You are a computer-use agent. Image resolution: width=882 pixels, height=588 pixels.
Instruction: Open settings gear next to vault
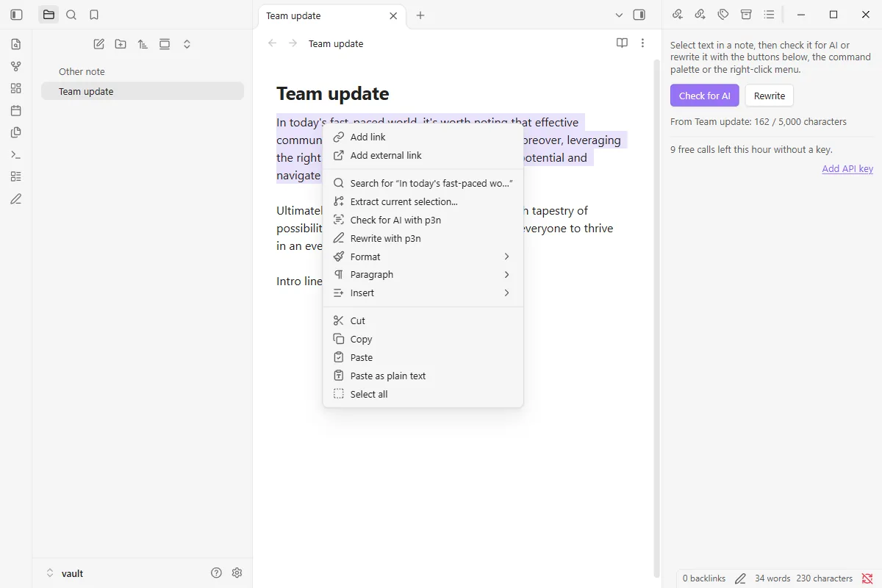(237, 573)
